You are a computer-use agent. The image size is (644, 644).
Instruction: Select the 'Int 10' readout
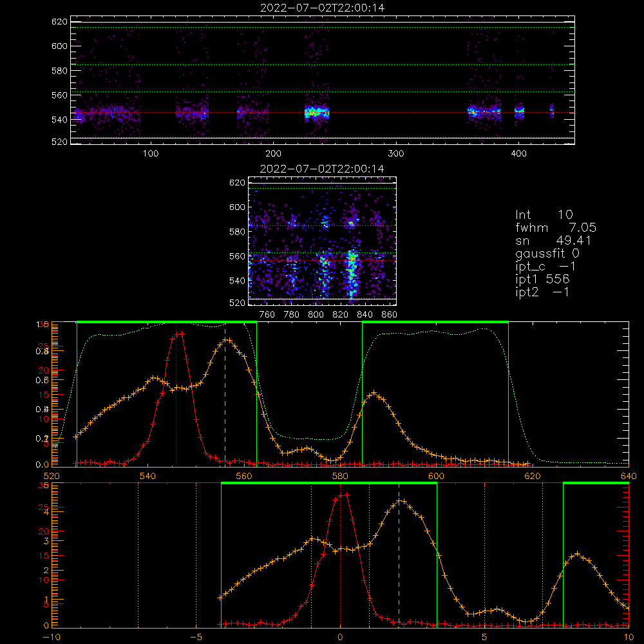544,214
